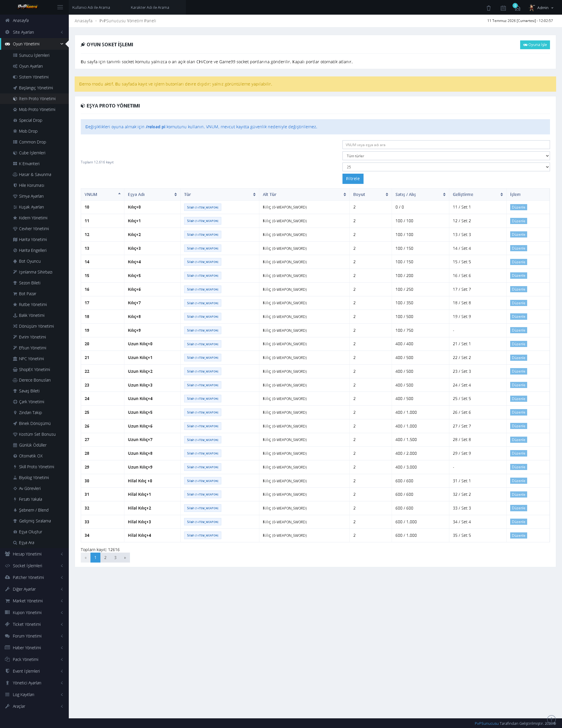The image size is (562, 728).
Task: Sort table by VNUM column
Action: pos(102,194)
